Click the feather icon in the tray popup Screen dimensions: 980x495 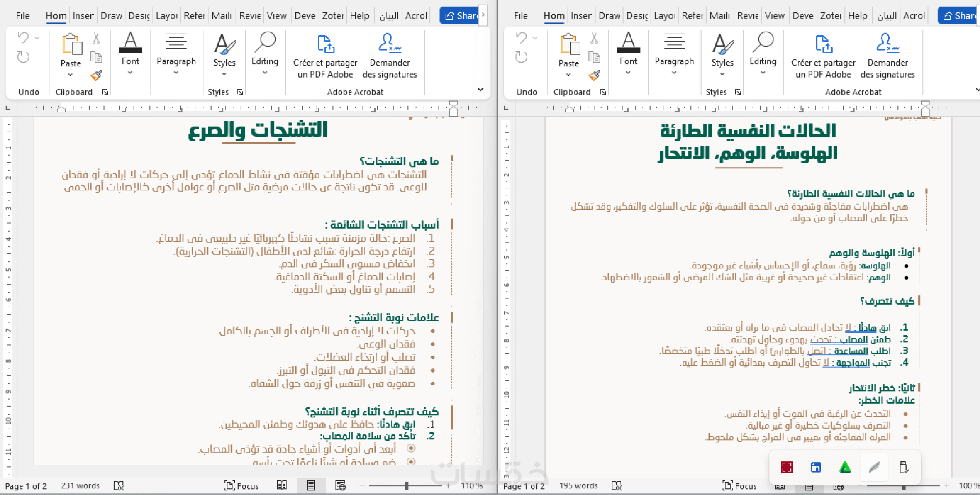pos(874,467)
